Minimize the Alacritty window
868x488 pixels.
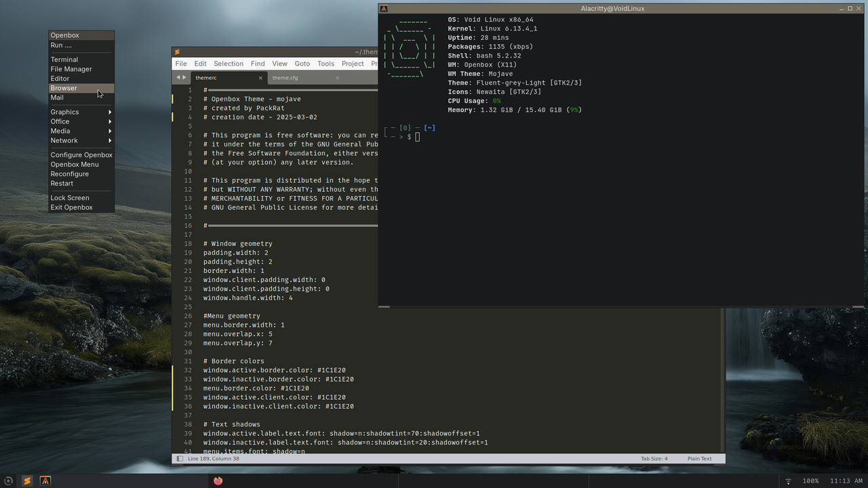[840, 9]
